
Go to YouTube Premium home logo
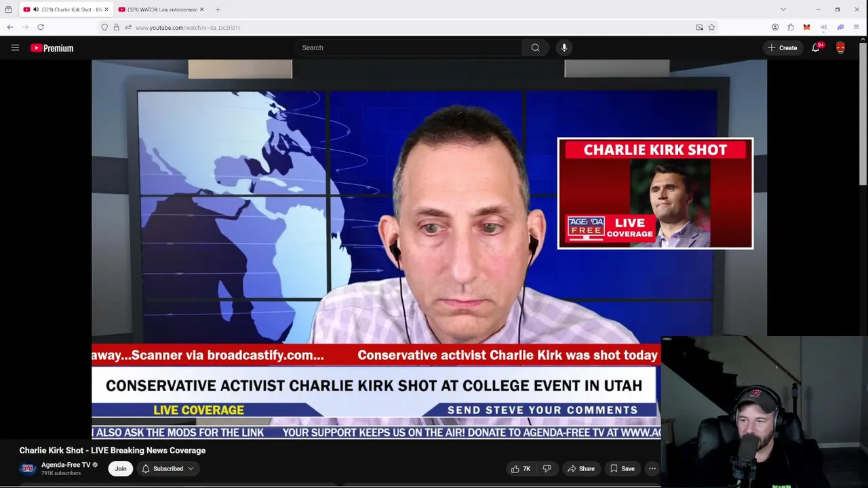click(52, 48)
